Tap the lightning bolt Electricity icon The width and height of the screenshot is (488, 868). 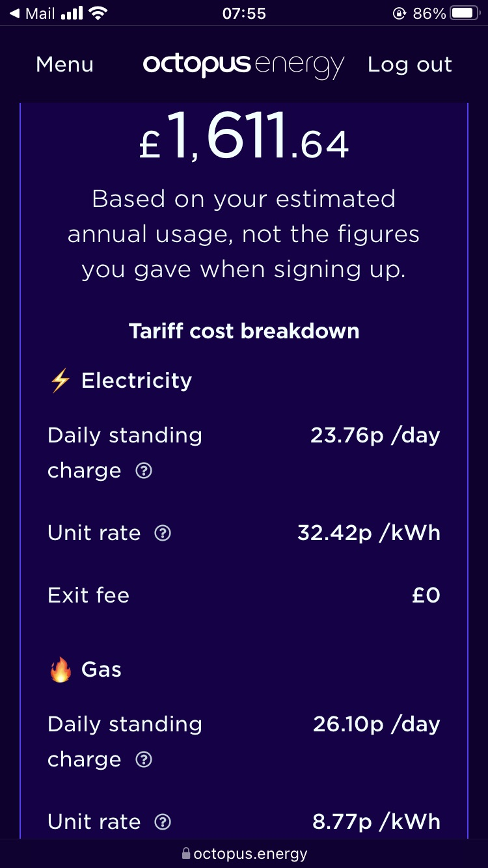[60, 381]
